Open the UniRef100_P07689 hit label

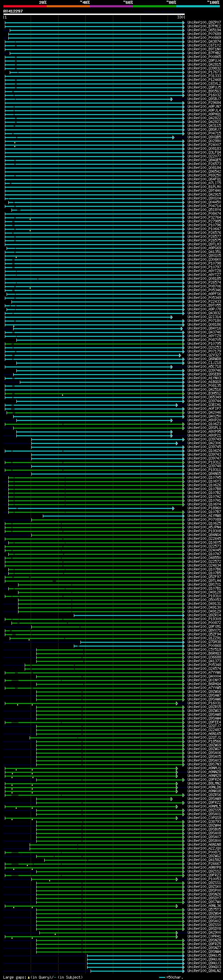[204, 34]
